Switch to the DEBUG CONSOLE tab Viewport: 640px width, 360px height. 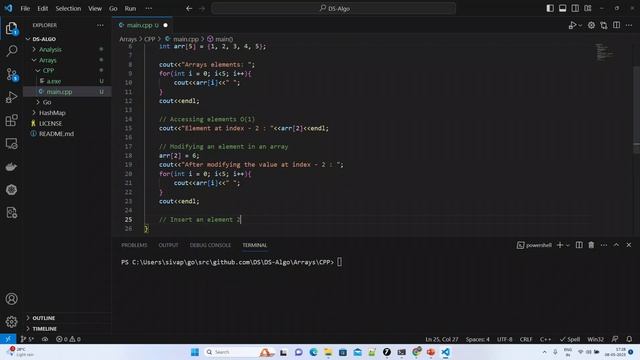tap(210, 245)
